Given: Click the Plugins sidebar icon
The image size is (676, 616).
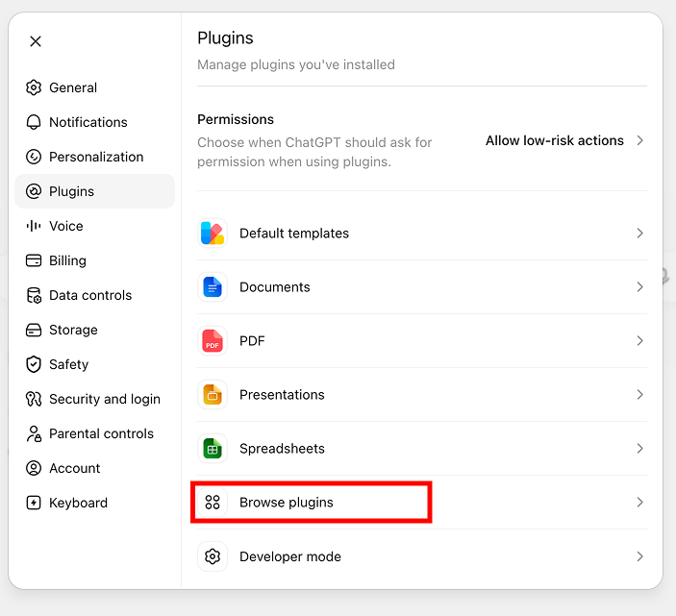Looking at the screenshot, I should [x=34, y=191].
